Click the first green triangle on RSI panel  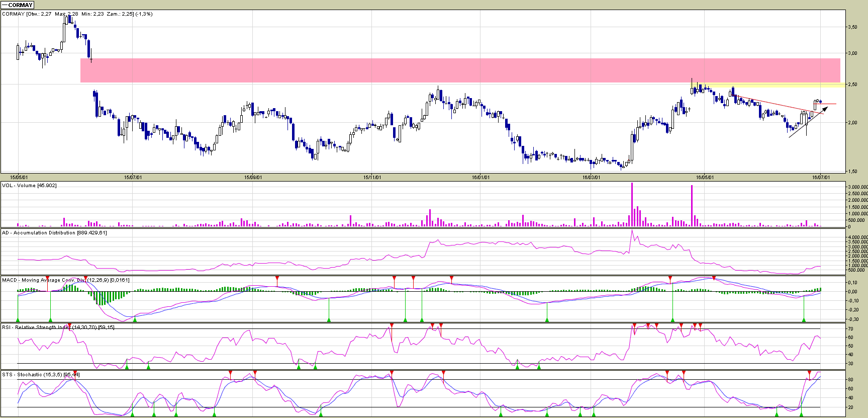(127, 367)
